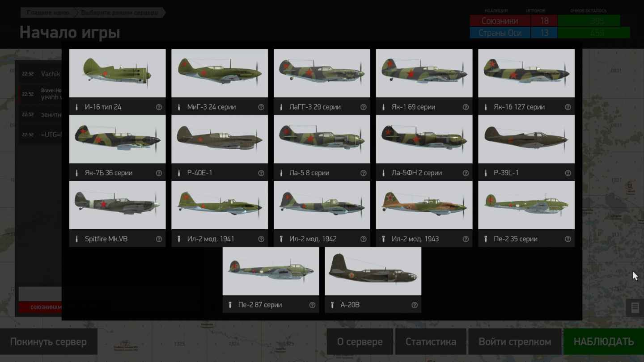The width and height of the screenshot is (644, 362).
Task: Click the Покинуть сервер button
Action: click(x=48, y=342)
